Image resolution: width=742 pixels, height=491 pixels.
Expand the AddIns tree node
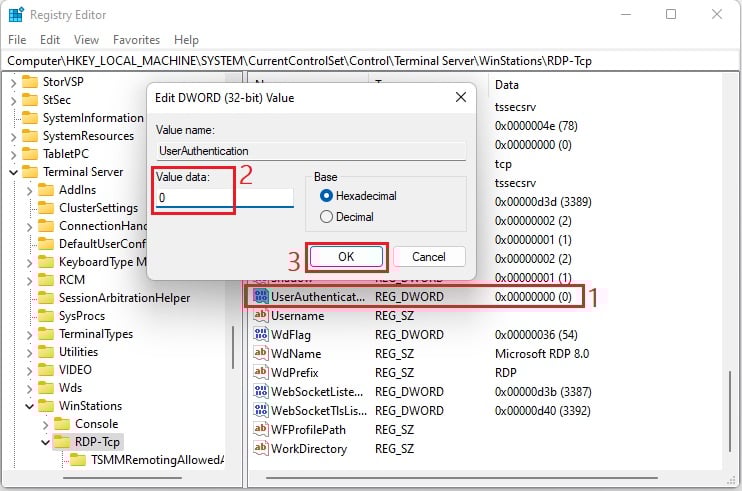pyautogui.click(x=29, y=191)
